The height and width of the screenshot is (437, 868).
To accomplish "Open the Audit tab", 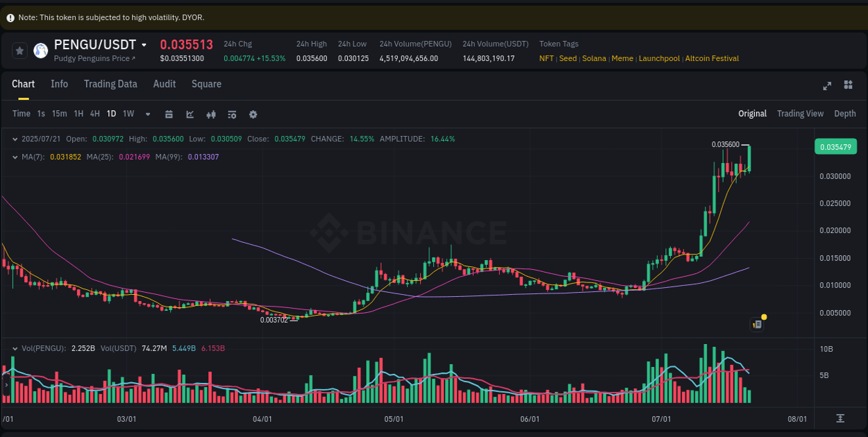I will 164,84.
